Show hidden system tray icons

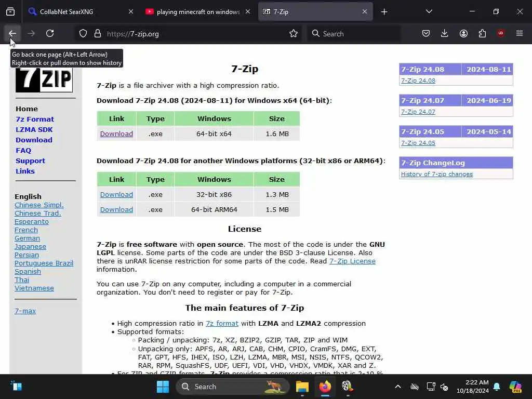coord(398,387)
